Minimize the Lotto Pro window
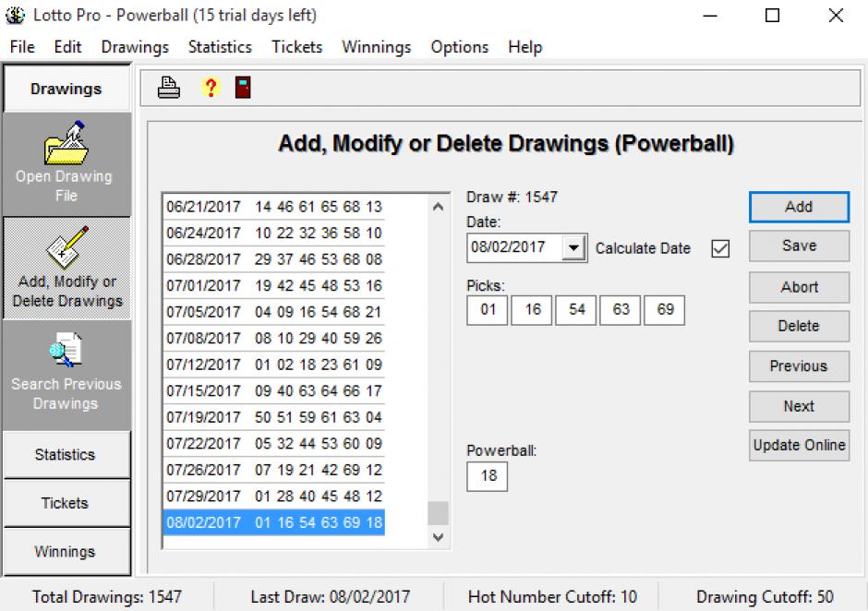Screen dimensions: 868x611 [x=710, y=16]
